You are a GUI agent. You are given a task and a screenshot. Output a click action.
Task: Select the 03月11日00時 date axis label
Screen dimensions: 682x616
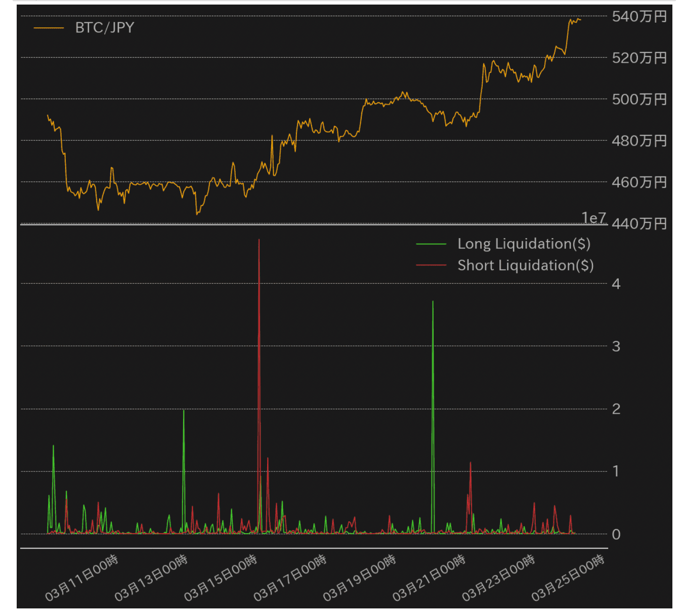click(82, 578)
